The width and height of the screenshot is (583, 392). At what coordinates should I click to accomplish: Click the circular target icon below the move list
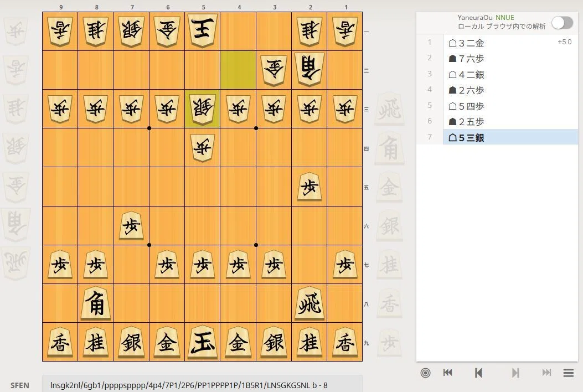click(425, 373)
